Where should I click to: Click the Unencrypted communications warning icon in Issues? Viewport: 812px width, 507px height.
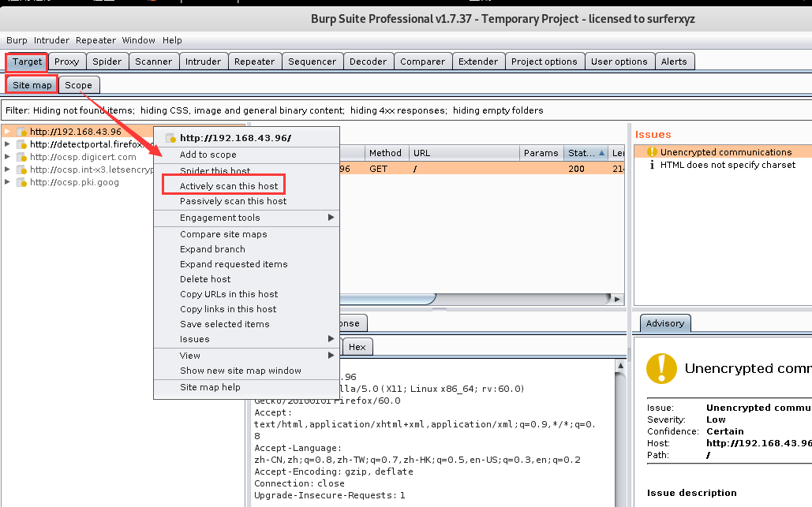coord(652,152)
